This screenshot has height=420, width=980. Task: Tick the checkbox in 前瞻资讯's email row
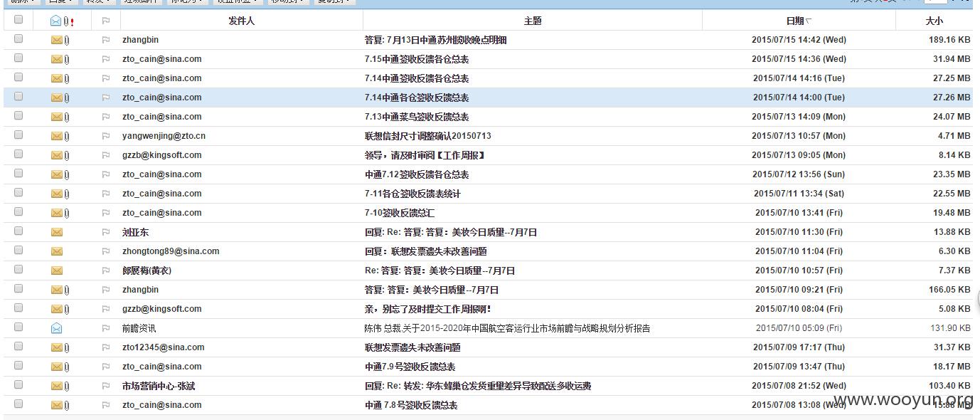[x=18, y=327]
